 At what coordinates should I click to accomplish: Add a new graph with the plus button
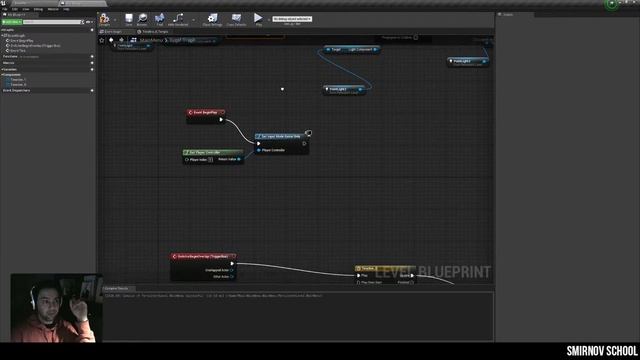coord(92,30)
